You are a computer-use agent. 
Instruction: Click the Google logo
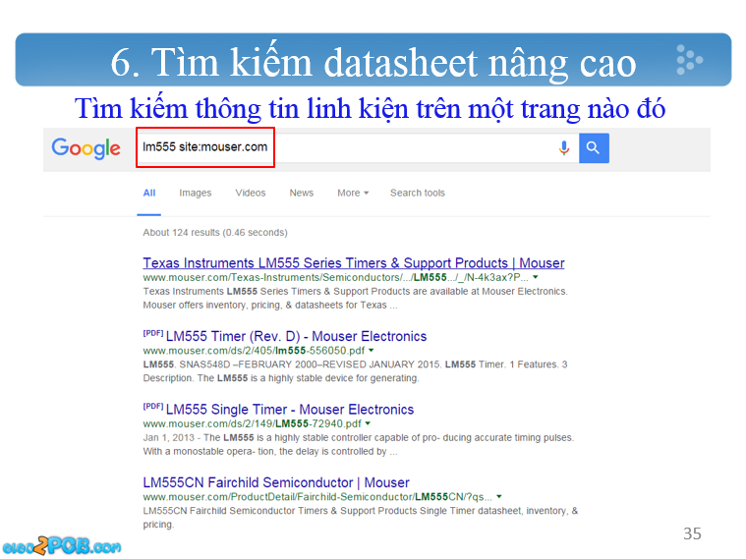tap(86, 148)
